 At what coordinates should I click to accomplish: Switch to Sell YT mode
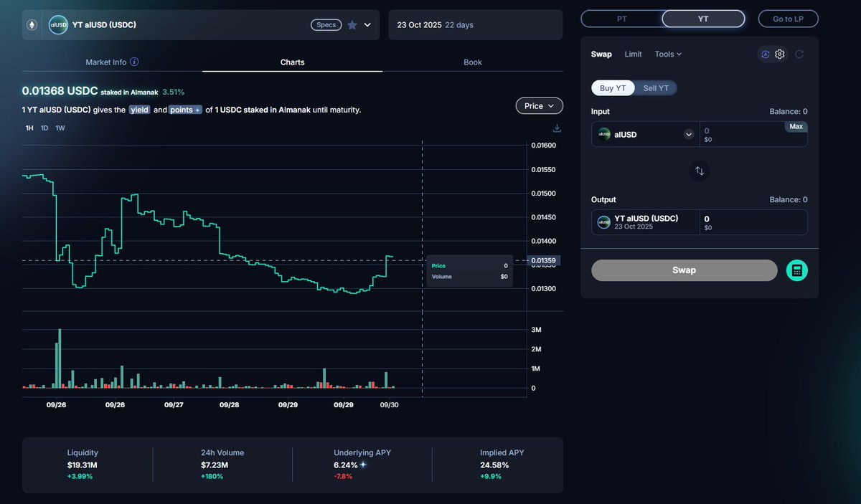pos(656,88)
